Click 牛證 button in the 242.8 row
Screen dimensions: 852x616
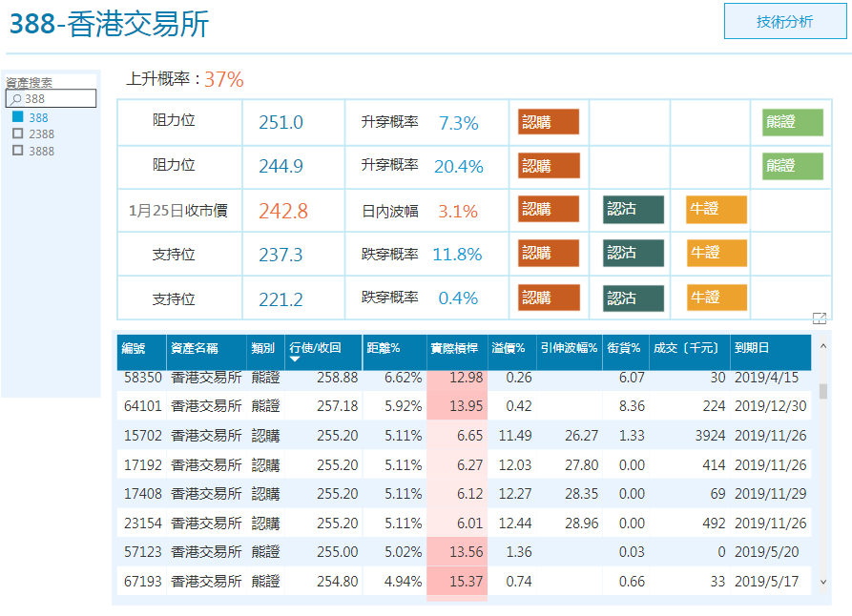(717, 209)
